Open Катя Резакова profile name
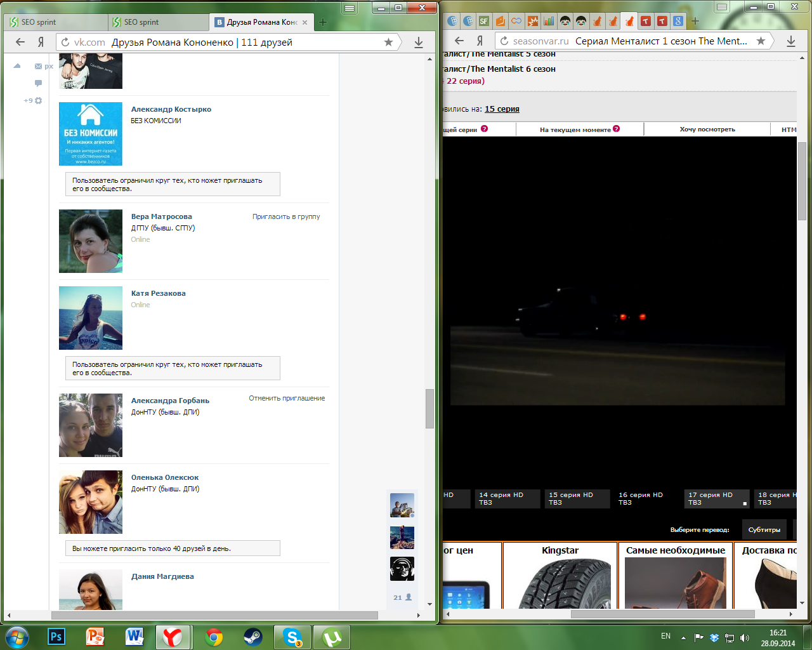The width and height of the screenshot is (812, 650). (159, 293)
